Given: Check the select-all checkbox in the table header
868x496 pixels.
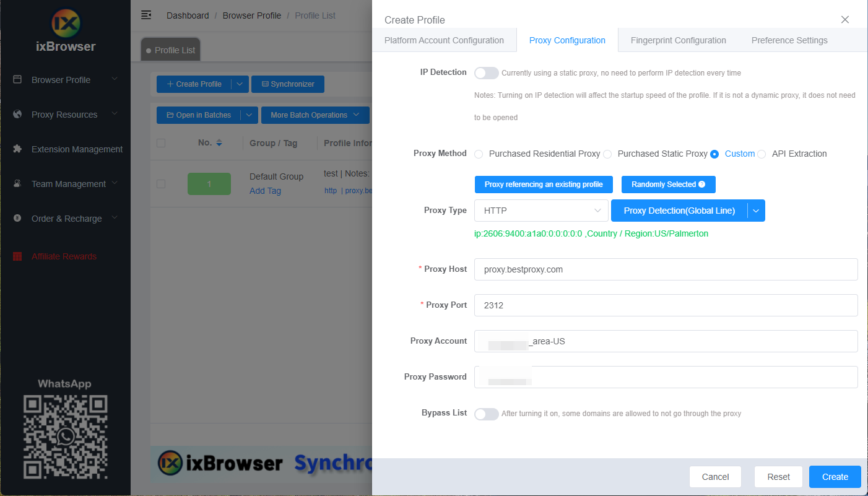Looking at the screenshot, I should tap(161, 143).
